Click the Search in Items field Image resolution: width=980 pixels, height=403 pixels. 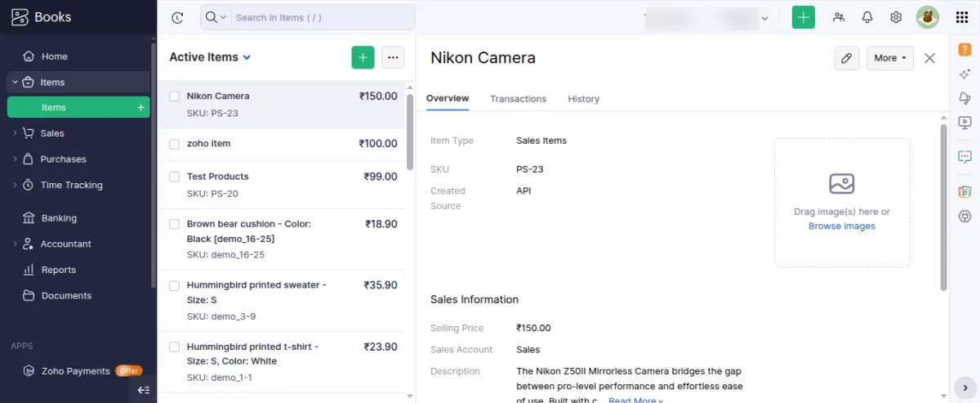tap(323, 17)
